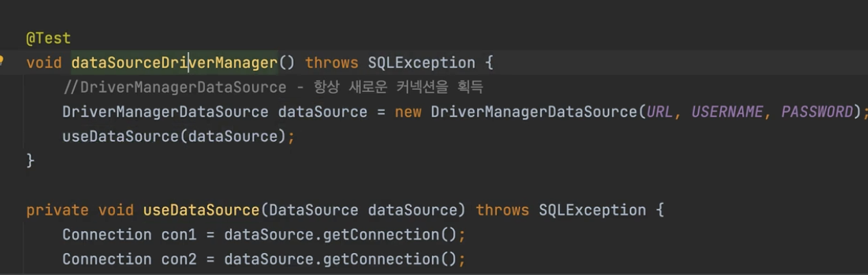
Task: Click the closing brace of the test method
Action: 30,160
